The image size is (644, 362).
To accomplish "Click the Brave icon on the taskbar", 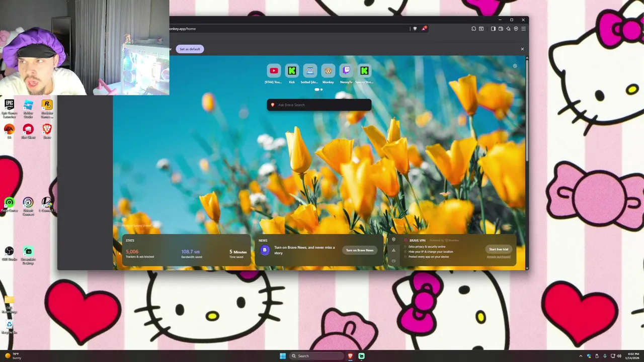I will [x=350, y=356].
